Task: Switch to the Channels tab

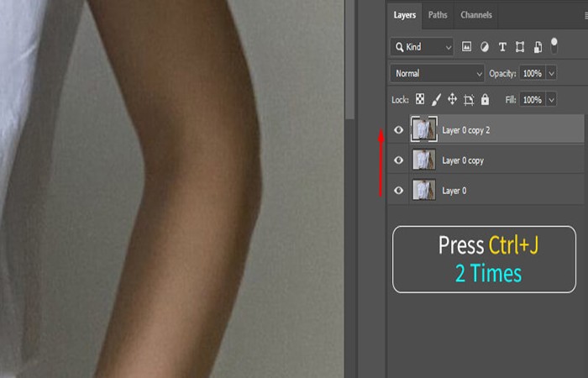Action: click(x=476, y=15)
